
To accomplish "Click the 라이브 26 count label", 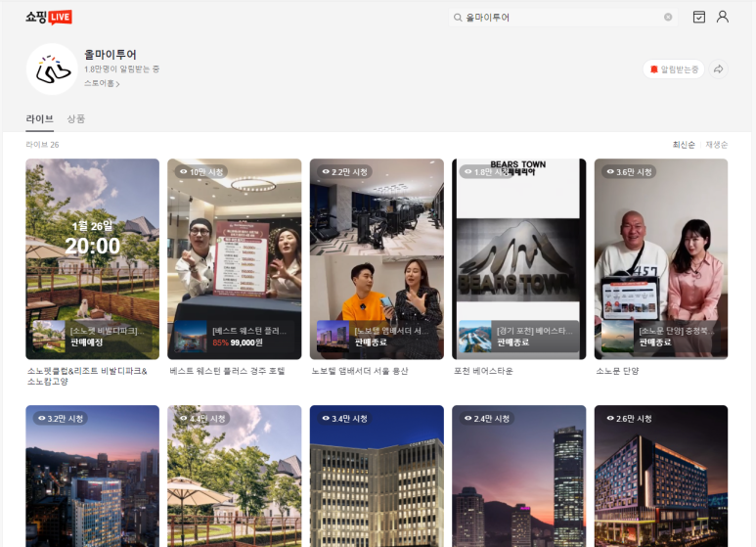I will [42, 145].
